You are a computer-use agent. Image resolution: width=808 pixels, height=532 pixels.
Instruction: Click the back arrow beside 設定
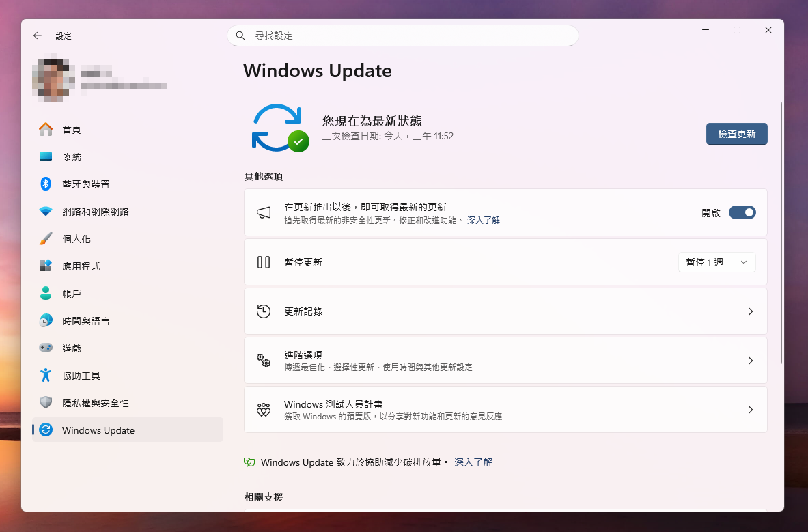coord(38,36)
